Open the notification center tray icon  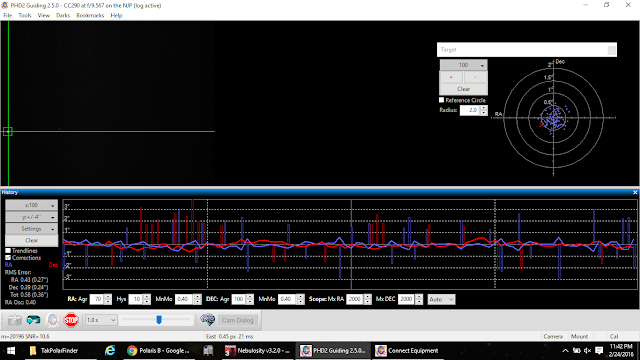coord(599,351)
